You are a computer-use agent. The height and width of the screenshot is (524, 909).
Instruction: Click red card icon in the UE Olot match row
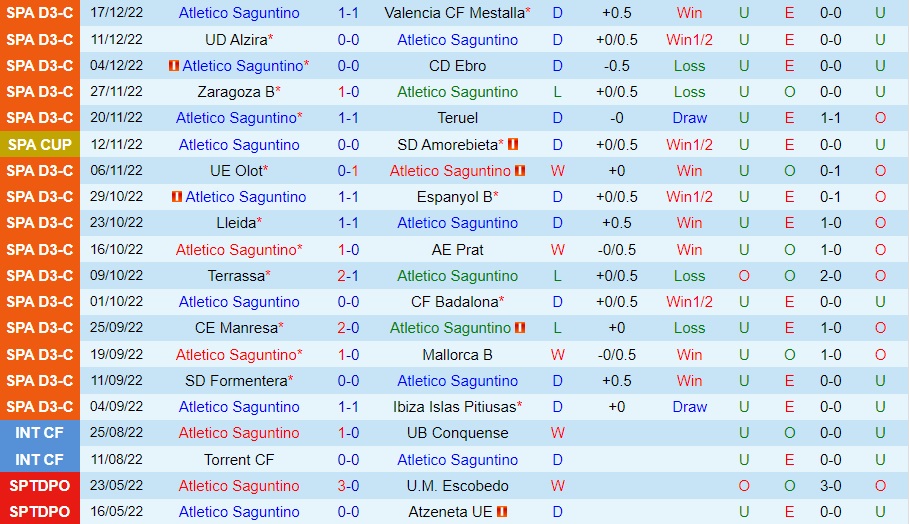(520, 171)
